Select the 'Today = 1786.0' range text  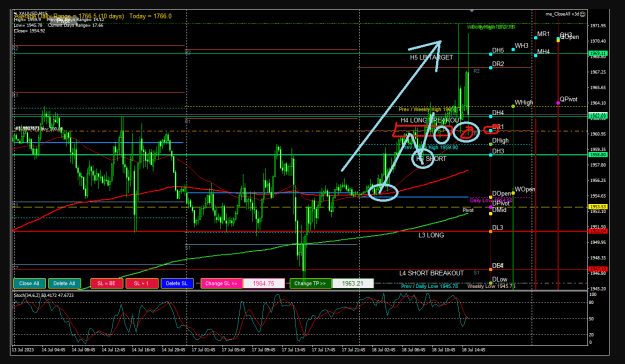pos(150,16)
